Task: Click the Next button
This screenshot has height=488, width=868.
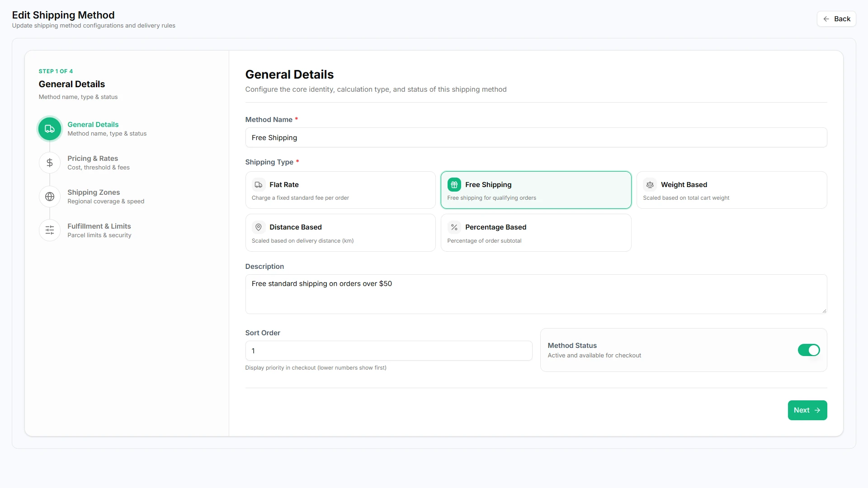Action: tap(807, 410)
